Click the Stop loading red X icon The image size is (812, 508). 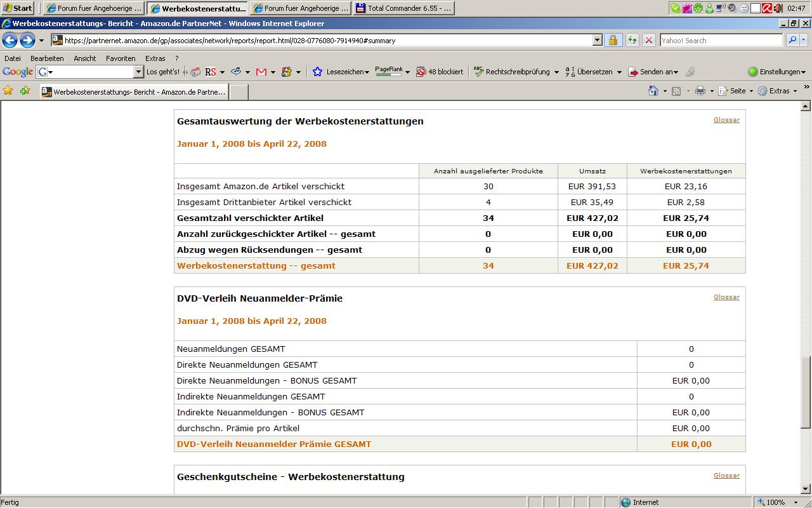point(648,40)
